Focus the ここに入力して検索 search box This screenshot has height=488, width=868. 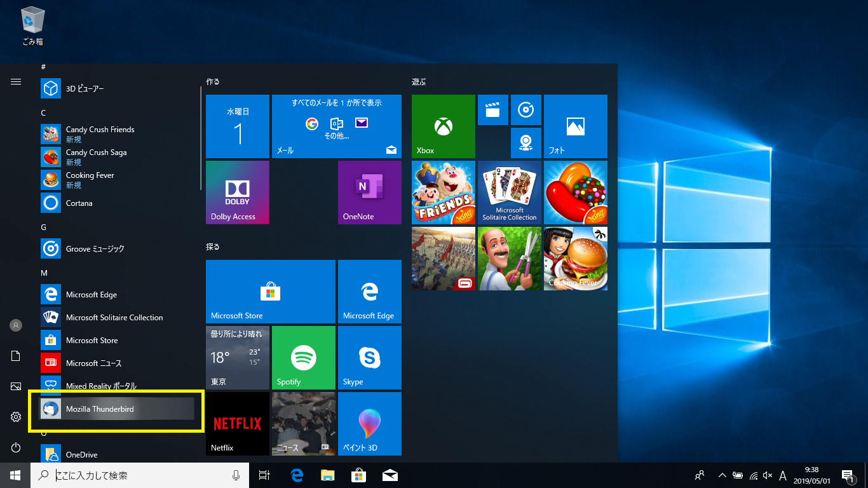pos(140,475)
